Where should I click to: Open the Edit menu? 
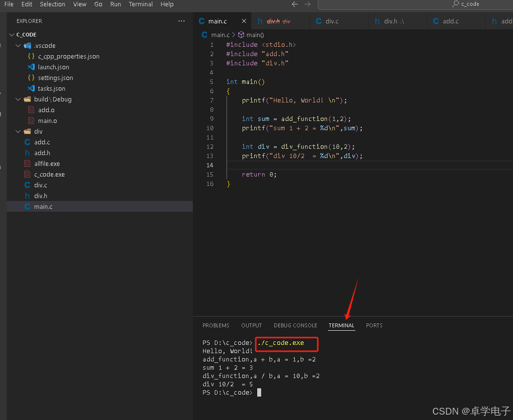click(x=27, y=4)
